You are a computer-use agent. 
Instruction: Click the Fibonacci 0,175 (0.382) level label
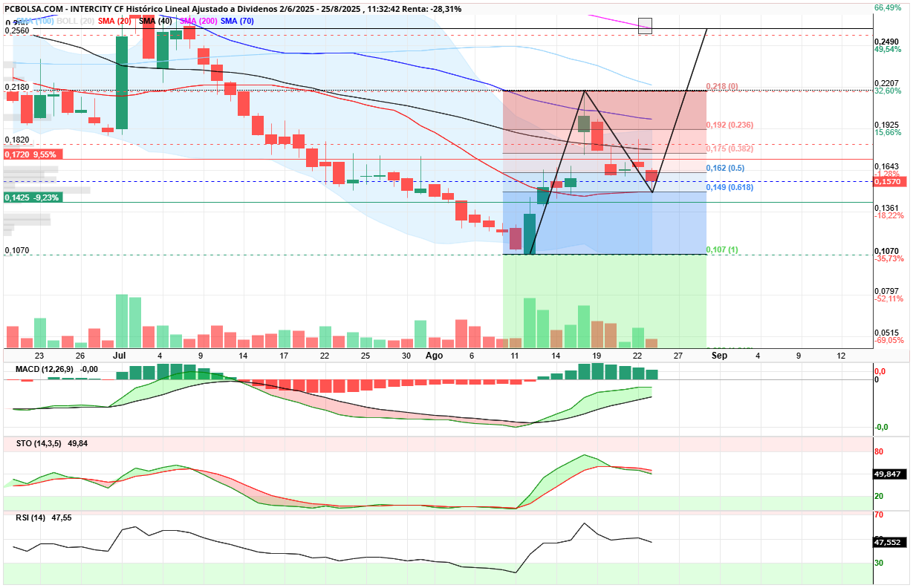[730, 148]
